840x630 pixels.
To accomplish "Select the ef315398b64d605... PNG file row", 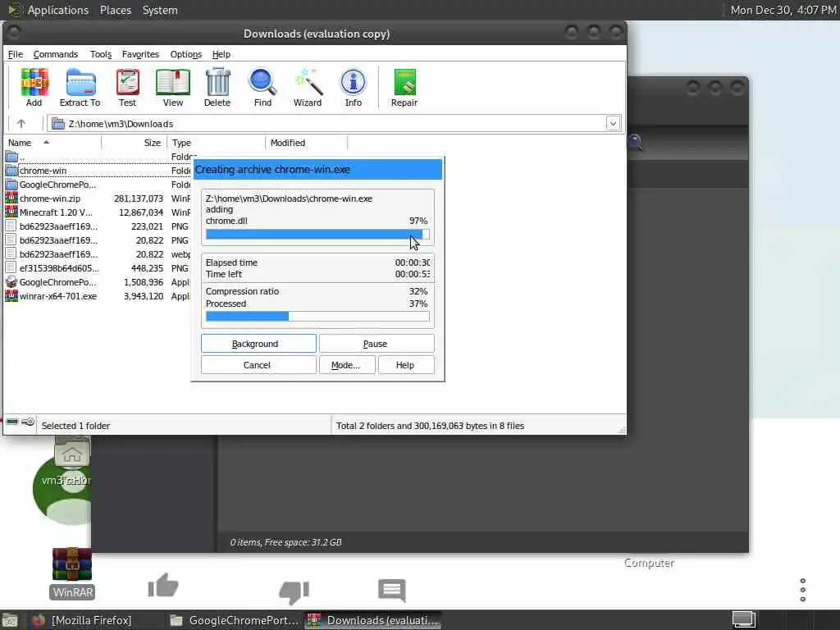I will [x=98, y=268].
